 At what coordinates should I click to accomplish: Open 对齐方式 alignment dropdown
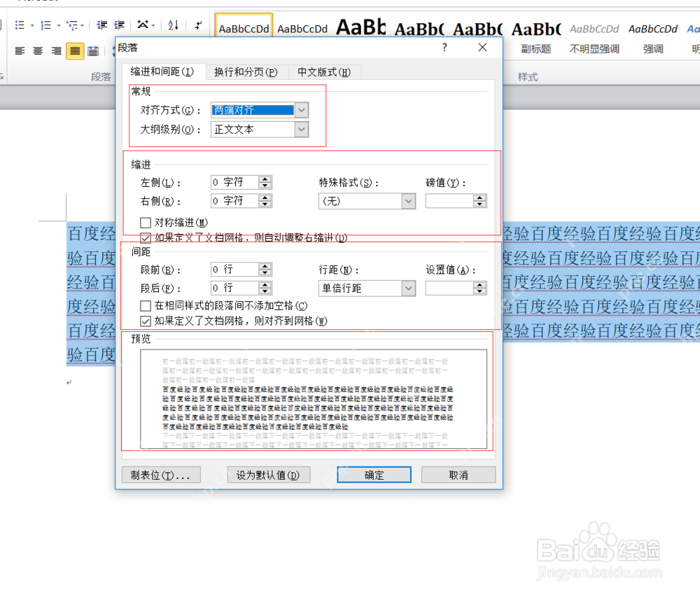302,110
